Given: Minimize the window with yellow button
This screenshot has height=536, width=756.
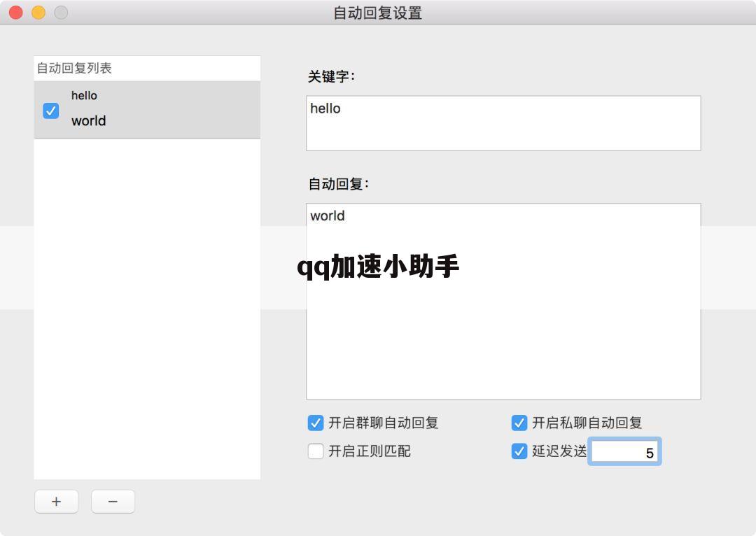Looking at the screenshot, I should pos(38,13).
